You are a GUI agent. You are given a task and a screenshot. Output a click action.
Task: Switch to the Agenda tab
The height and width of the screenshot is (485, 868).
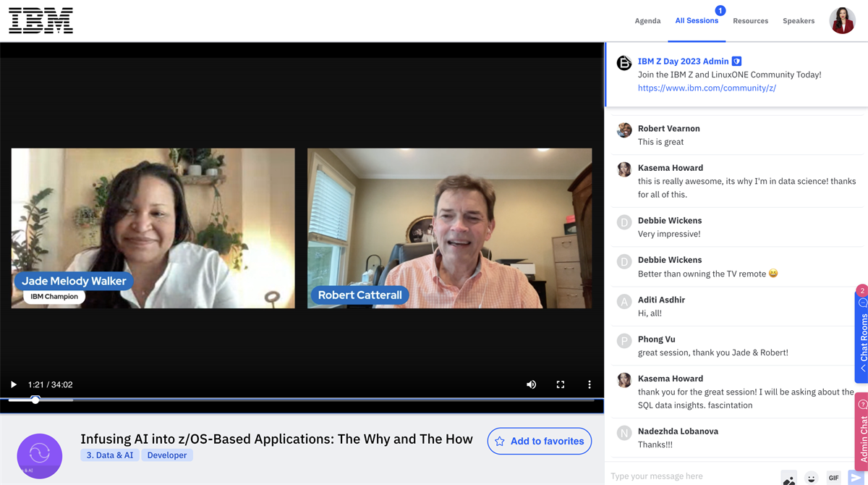tap(647, 20)
